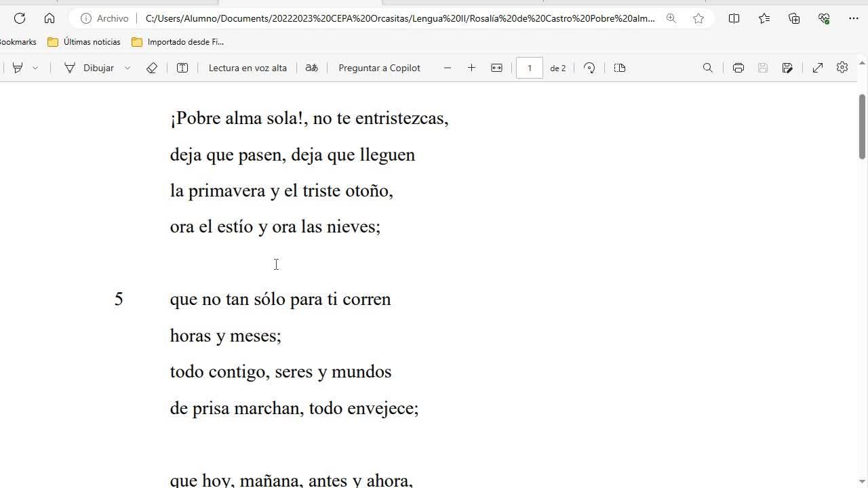
Task: Click the "de 2" total pages label
Action: point(558,68)
